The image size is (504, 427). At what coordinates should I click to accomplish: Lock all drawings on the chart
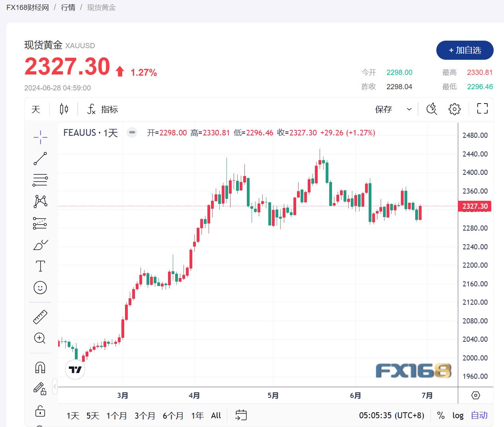(x=40, y=411)
